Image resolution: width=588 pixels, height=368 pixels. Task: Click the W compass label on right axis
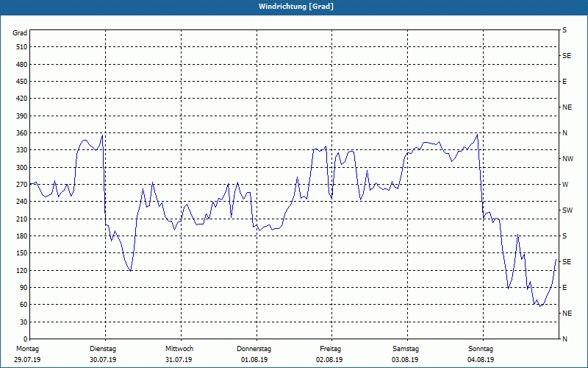565,185
